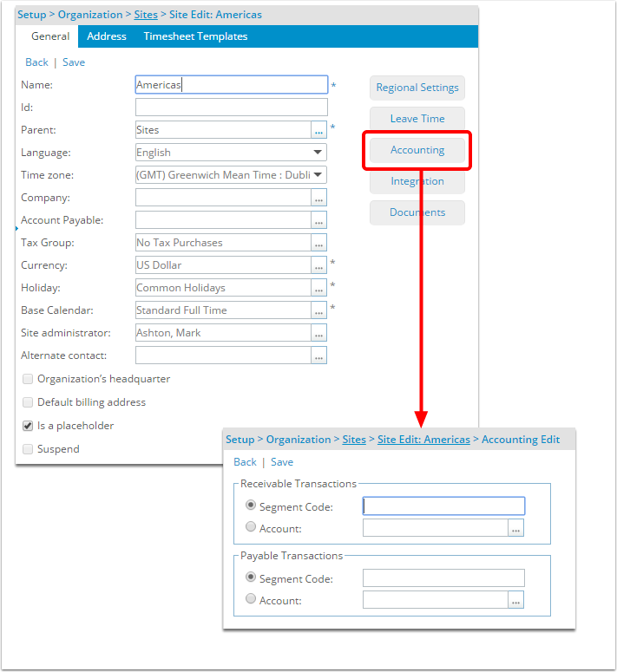Screen dimensions: 617x672
Task: Click the Sites breadcrumb link
Action: pos(146,15)
